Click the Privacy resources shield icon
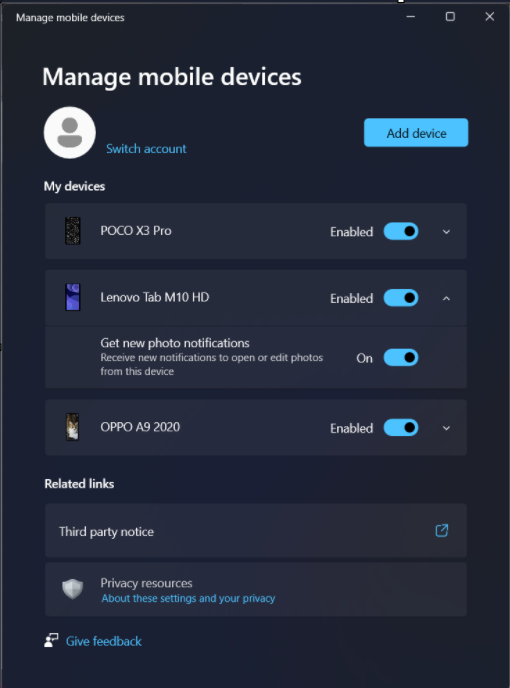510x688 pixels. pyautogui.click(x=73, y=589)
